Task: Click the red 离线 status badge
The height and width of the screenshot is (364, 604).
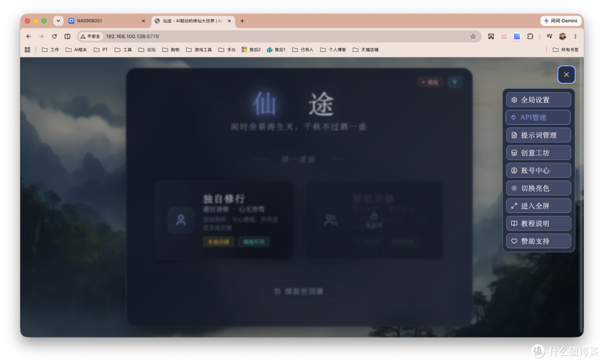Action: tap(430, 82)
